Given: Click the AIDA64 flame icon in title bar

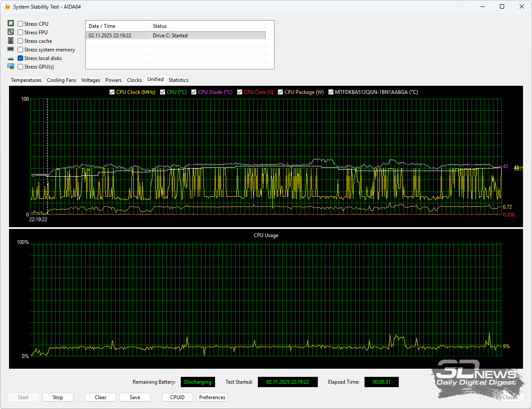Looking at the screenshot, I should [x=7, y=7].
